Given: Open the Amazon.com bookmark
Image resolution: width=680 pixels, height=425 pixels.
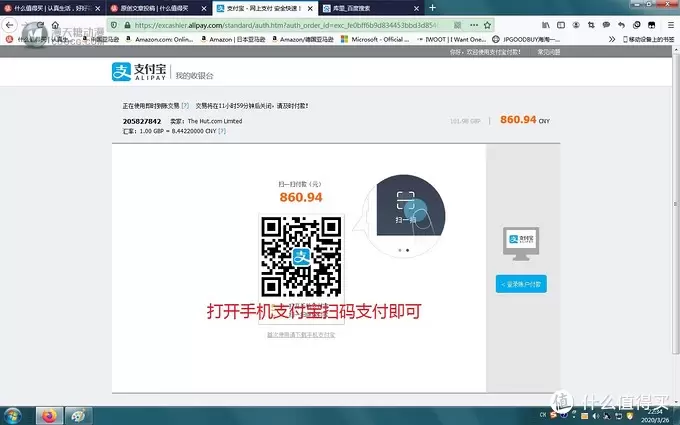Looking at the screenshot, I should point(160,39).
